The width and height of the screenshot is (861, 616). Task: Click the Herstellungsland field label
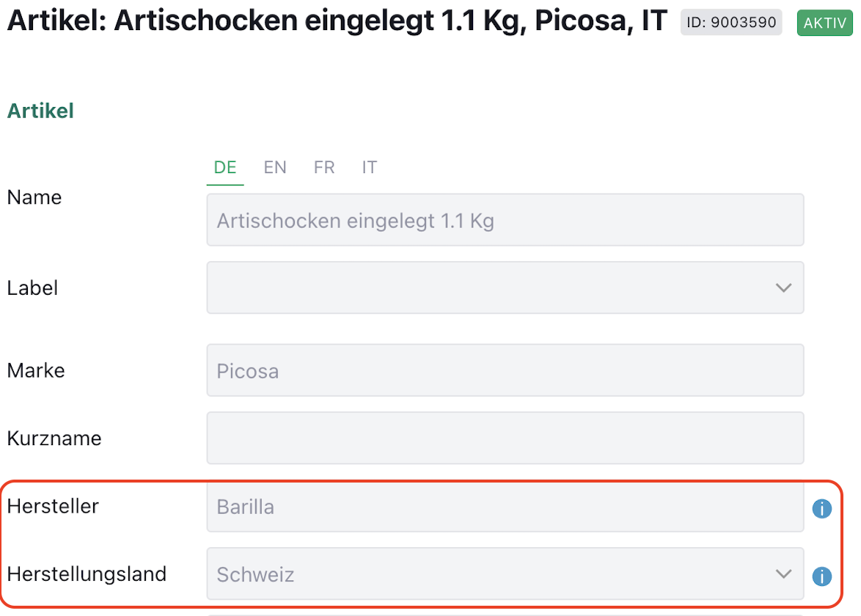click(x=87, y=573)
